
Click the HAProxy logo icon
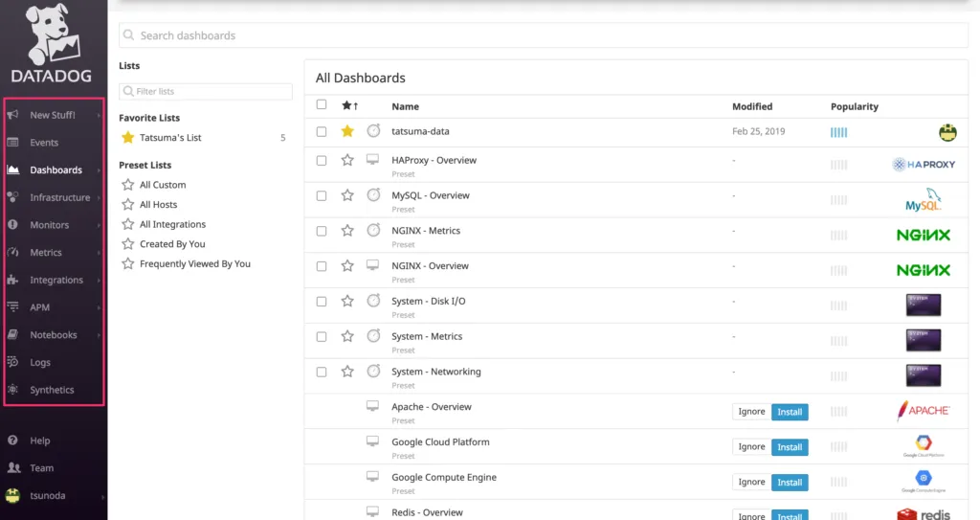click(924, 165)
